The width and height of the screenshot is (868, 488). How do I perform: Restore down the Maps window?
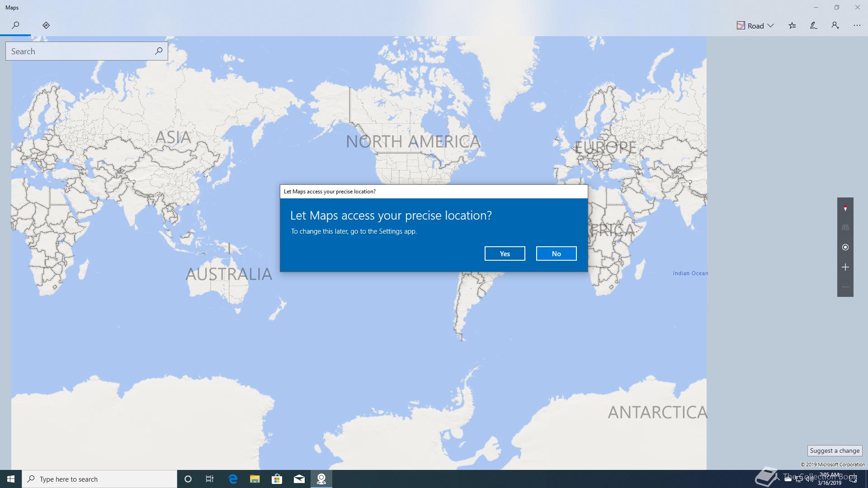tap(836, 8)
